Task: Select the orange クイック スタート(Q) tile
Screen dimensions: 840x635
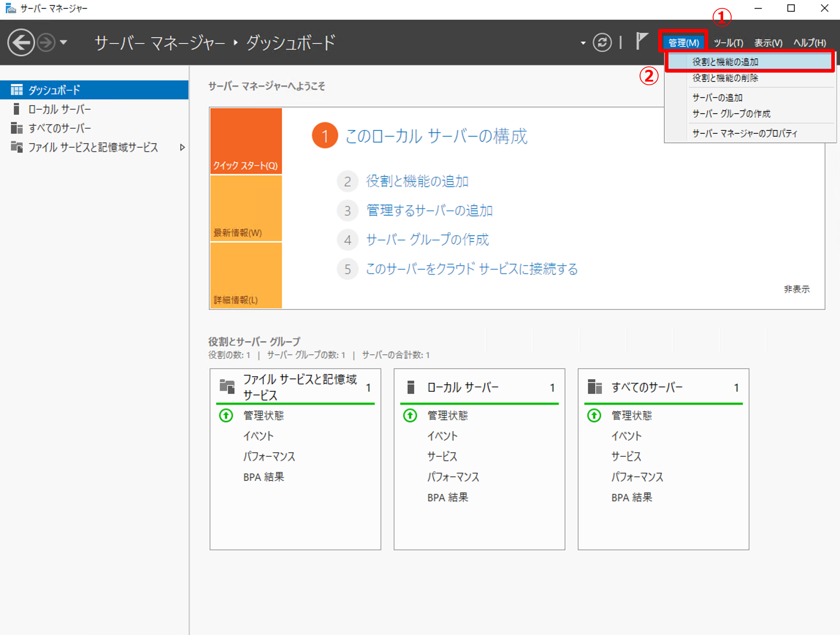Action: 246,141
